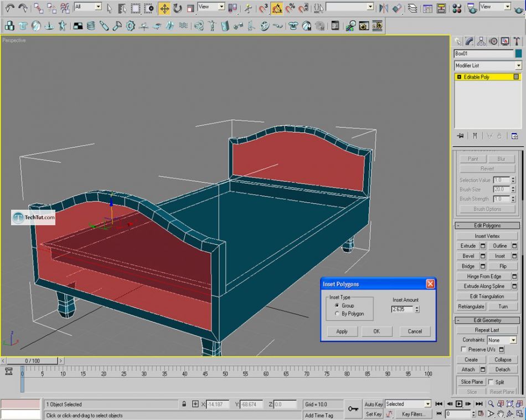Open the Constraints dropdown

513,340
